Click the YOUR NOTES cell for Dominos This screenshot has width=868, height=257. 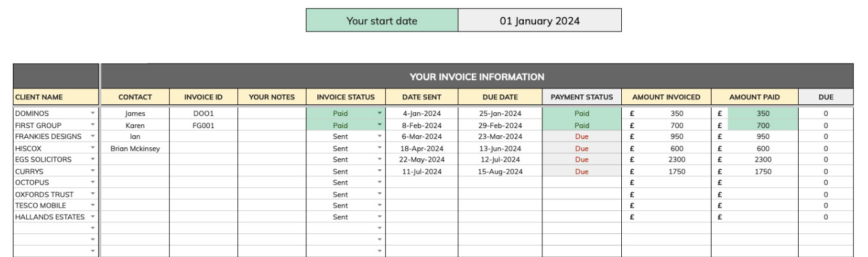pyautogui.click(x=272, y=113)
